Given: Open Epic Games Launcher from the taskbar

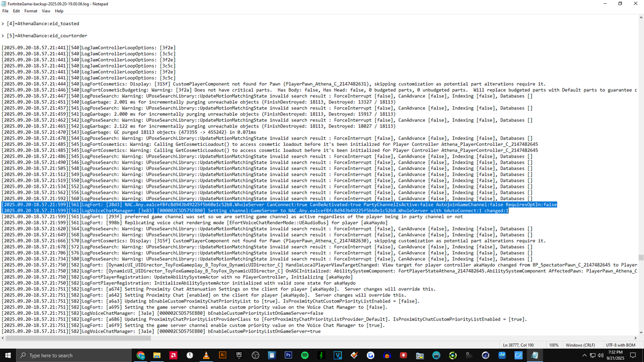Looking at the screenshot, I should point(239,355).
